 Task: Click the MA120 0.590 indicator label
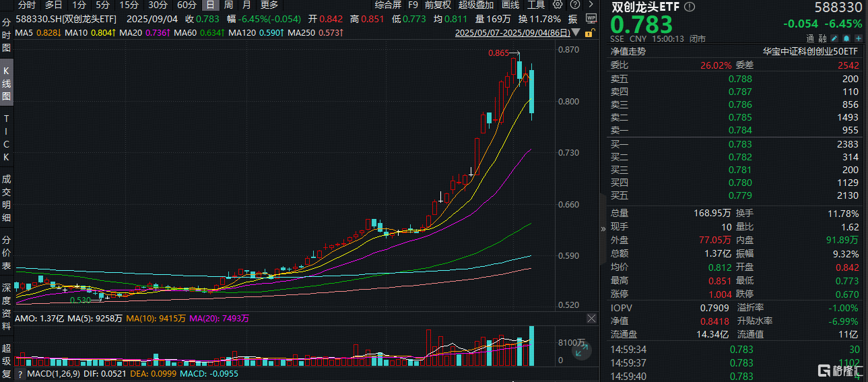tap(255, 32)
